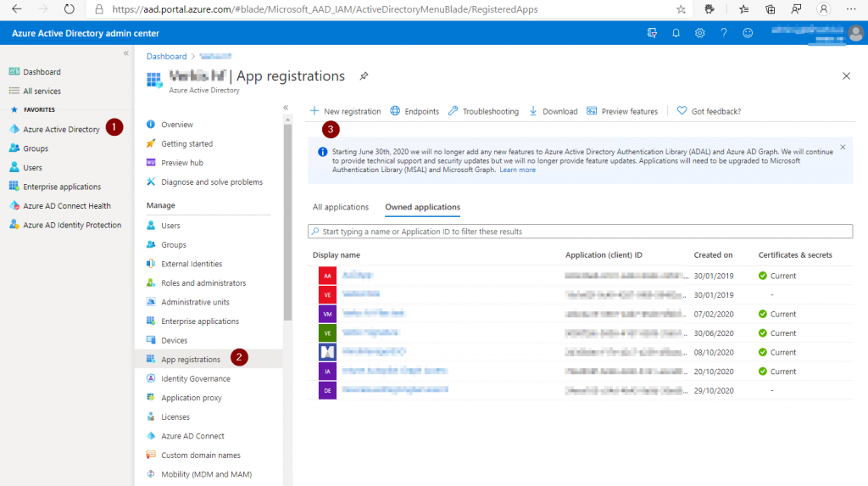This screenshot has width=868, height=486.
Task: Dismiss the ADAL deprecation info banner
Action: 843,147
